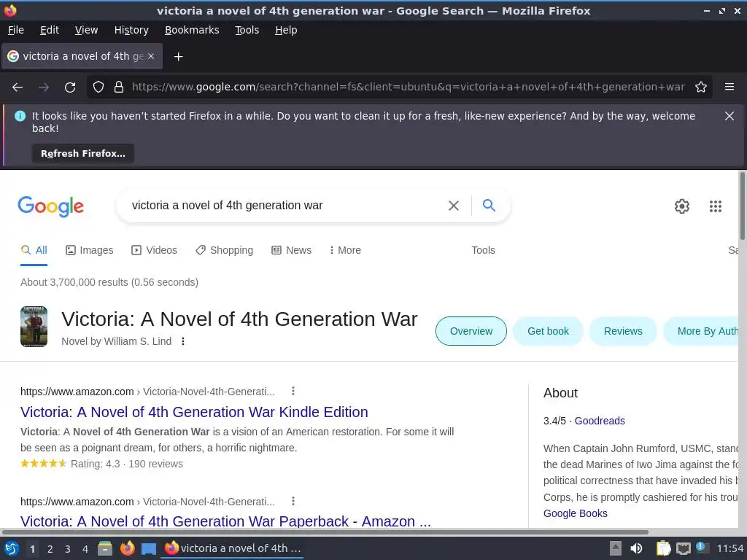Click the Get book chip

coord(548,331)
